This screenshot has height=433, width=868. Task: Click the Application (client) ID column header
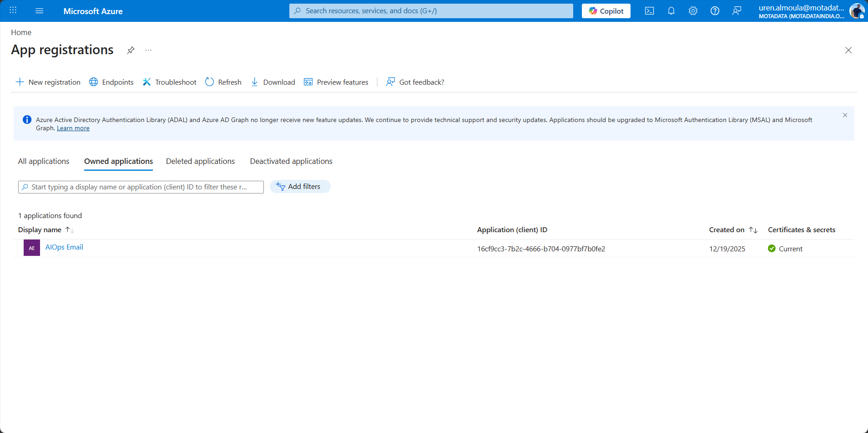coord(512,230)
